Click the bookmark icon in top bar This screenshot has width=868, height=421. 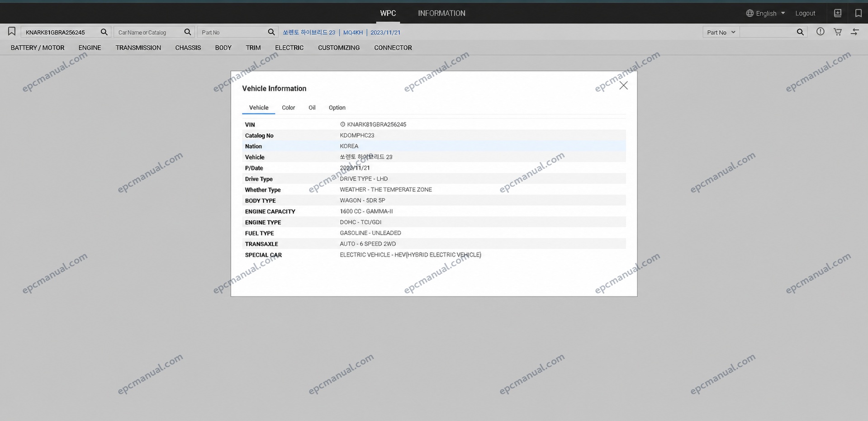pos(858,13)
